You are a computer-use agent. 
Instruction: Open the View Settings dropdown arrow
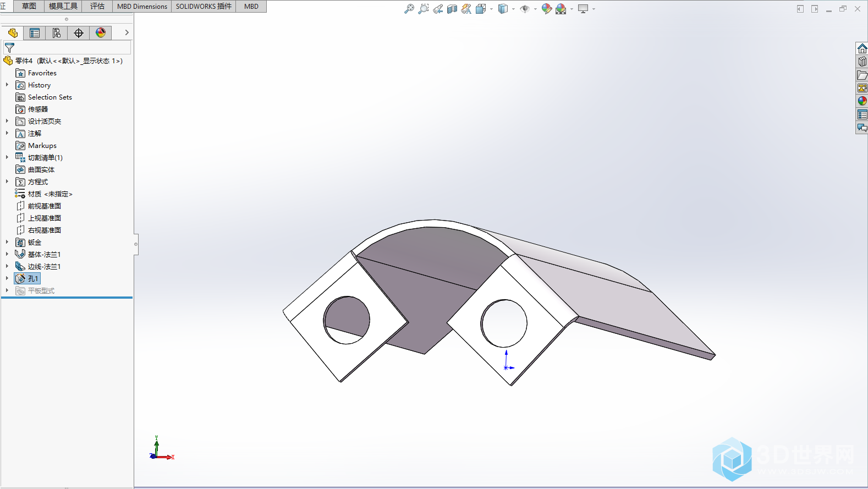(594, 9)
